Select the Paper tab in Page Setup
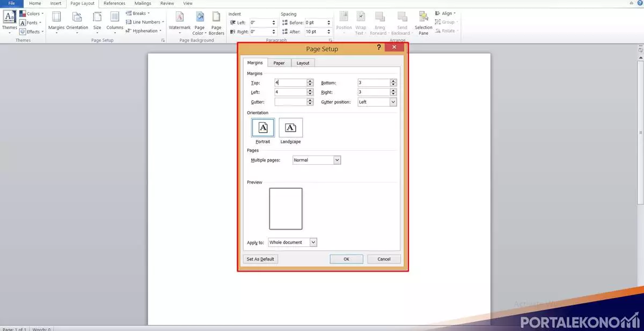The image size is (644, 331). pyautogui.click(x=279, y=63)
